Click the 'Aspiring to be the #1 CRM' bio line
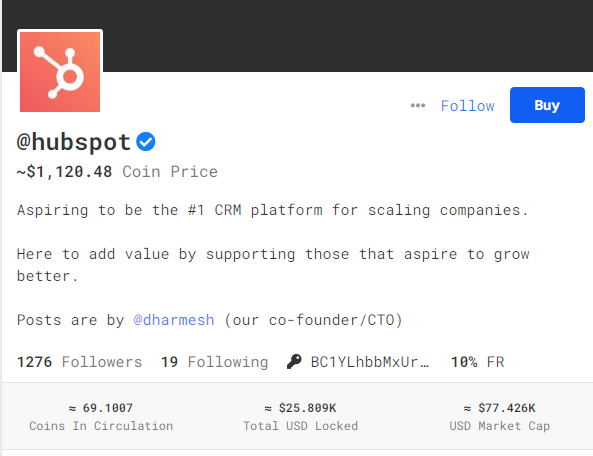 click(x=272, y=210)
